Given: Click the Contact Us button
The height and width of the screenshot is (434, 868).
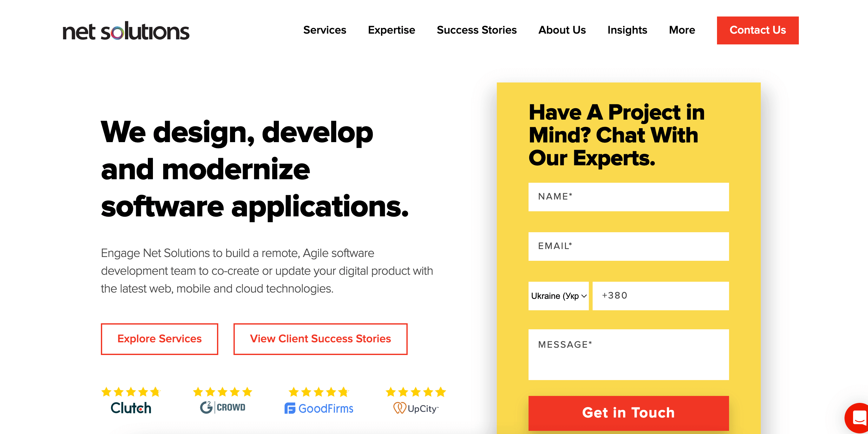Looking at the screenshot, I should 757,30.
